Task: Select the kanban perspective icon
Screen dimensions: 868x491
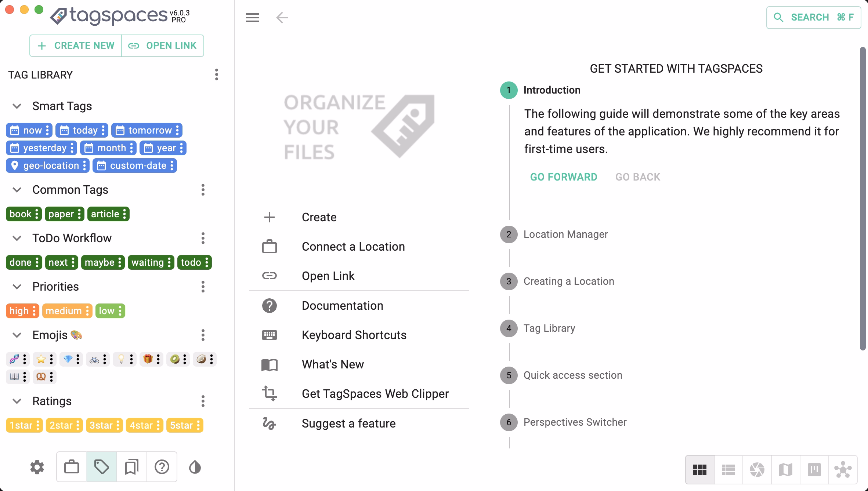Action: tap(814, 470)
